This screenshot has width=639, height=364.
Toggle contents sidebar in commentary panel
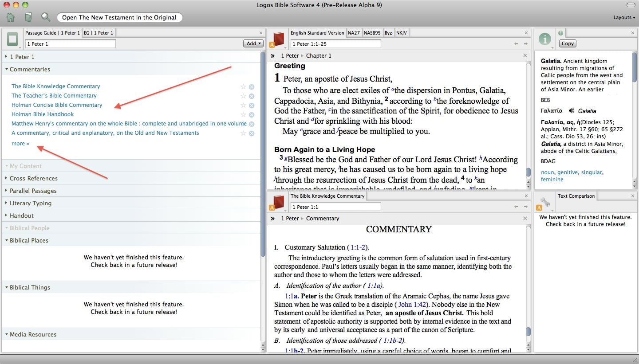click(273, 219)
